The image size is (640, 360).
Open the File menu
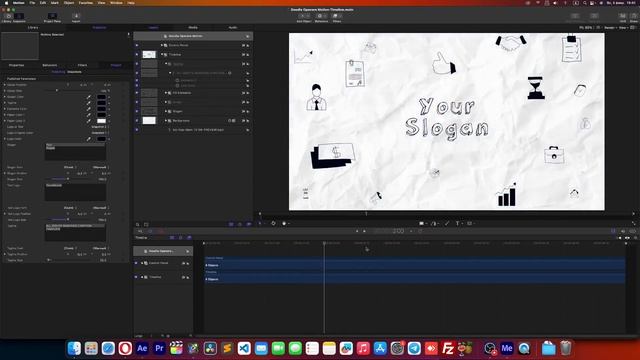(x=32, y=2)
